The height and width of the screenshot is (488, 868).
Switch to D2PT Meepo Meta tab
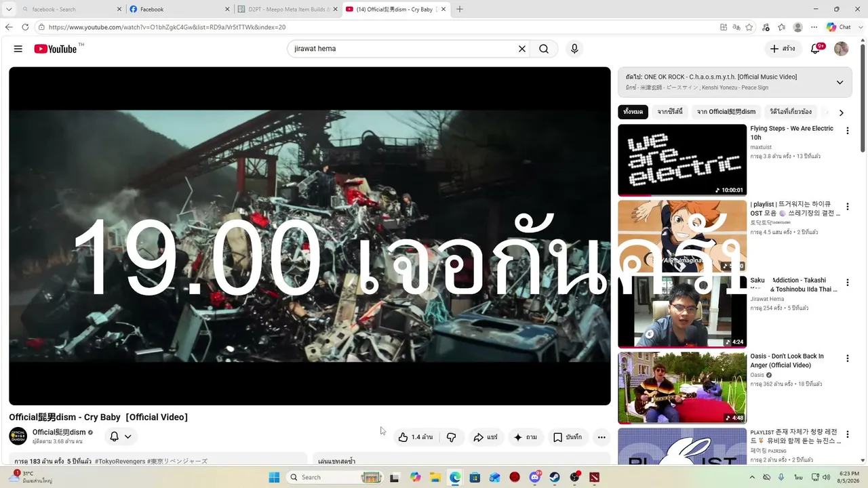(x=288, y=9)
